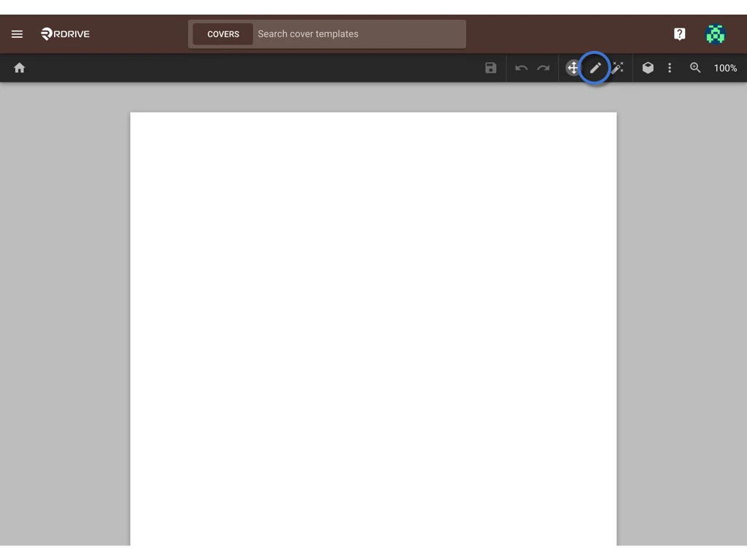
Task: Toggle the circled Pencil tool selection
Action: pos(595,68)
